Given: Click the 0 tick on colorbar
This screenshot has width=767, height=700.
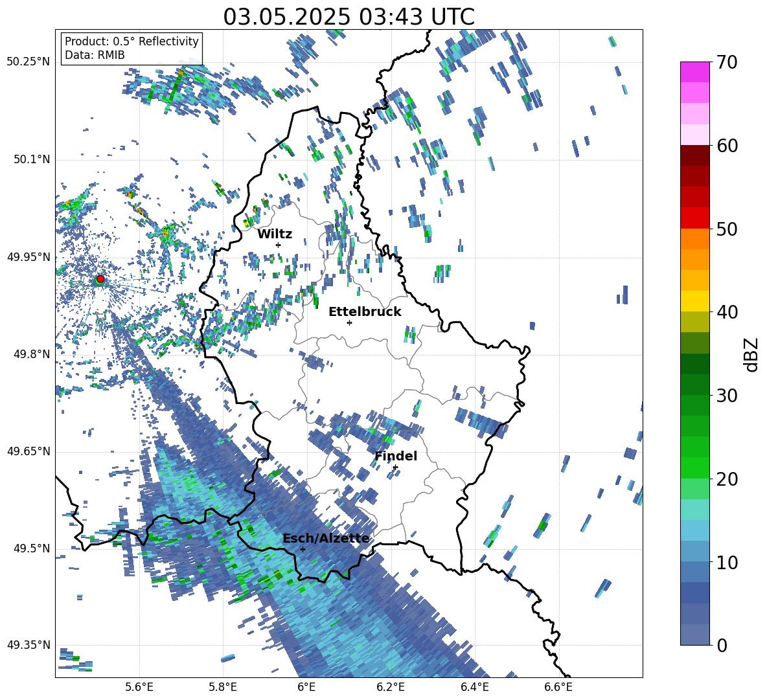Looking at the screenshot, I should point(722,646).
